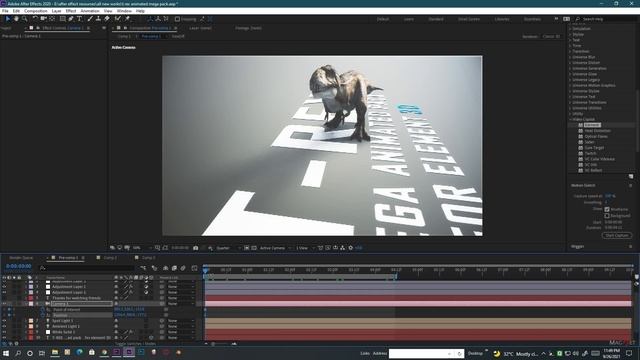The image size is (640, 360).
Task: Click the Optical Flares effect icon
Action: pyautogui.click(x=580, y=136)
